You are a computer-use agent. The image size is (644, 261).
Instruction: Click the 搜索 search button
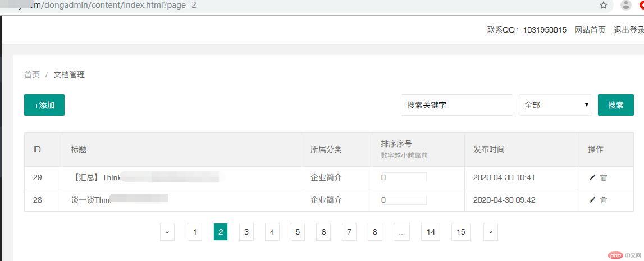pos(615,105)
